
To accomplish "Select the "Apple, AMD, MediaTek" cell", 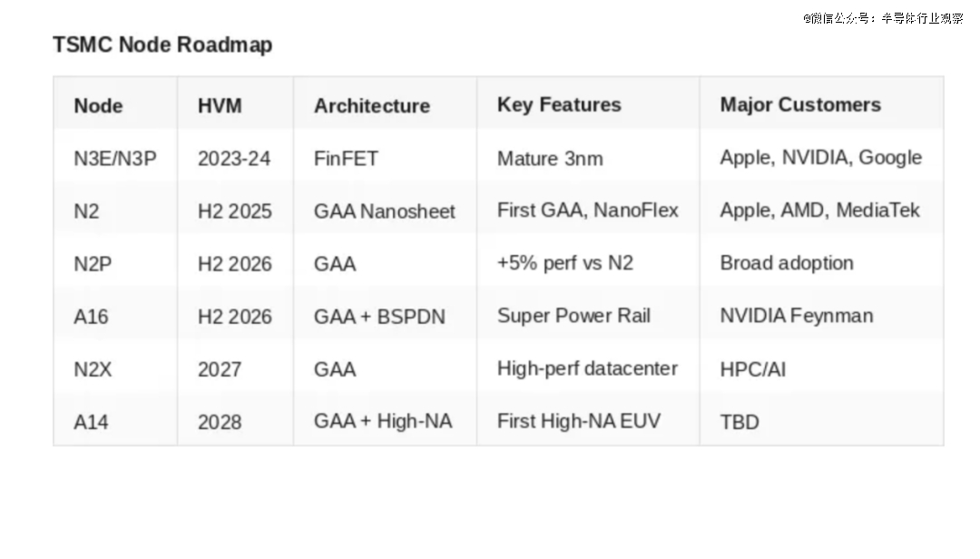I will (819, 211).
